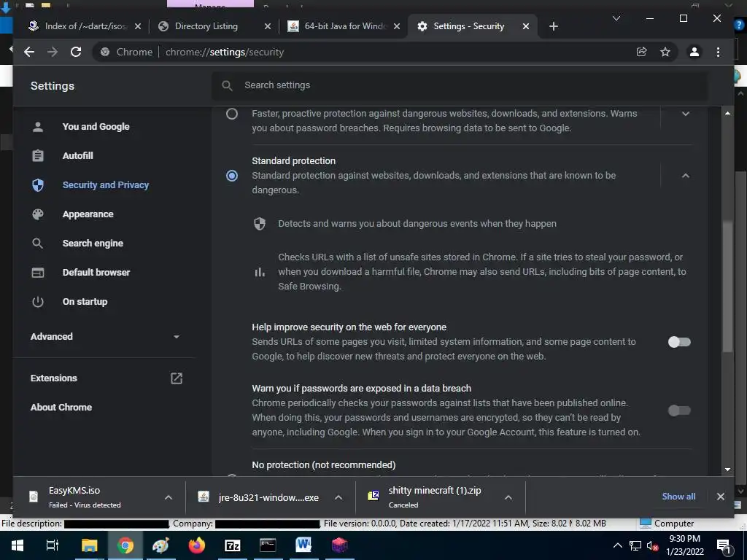Select the Standard protection radio button
Image resolution: width=747 pixels, height=560 pixels.
click(x=231, y=176)
